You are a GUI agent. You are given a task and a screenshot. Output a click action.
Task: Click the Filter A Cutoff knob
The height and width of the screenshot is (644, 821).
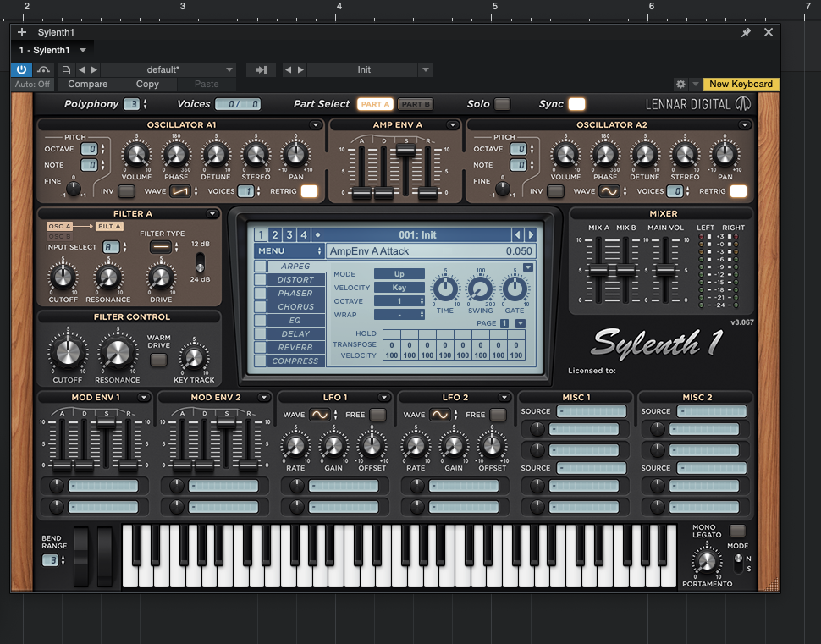point(63,277)
